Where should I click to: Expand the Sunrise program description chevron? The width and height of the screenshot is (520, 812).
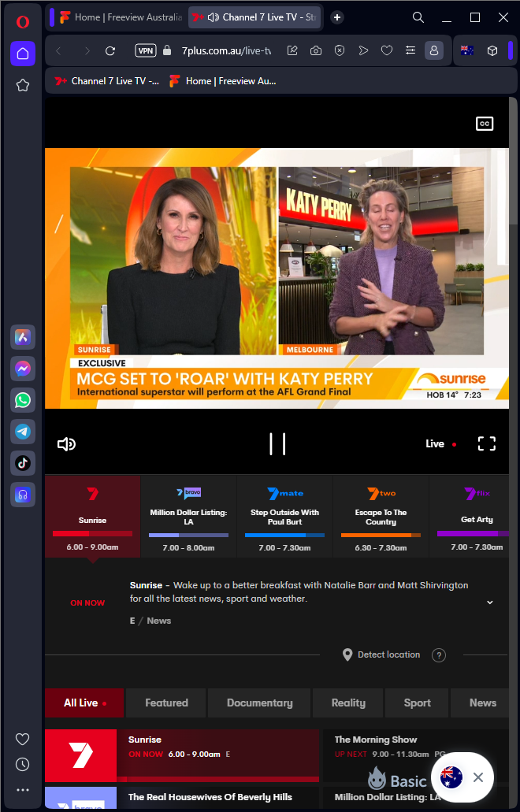point(490,603)
